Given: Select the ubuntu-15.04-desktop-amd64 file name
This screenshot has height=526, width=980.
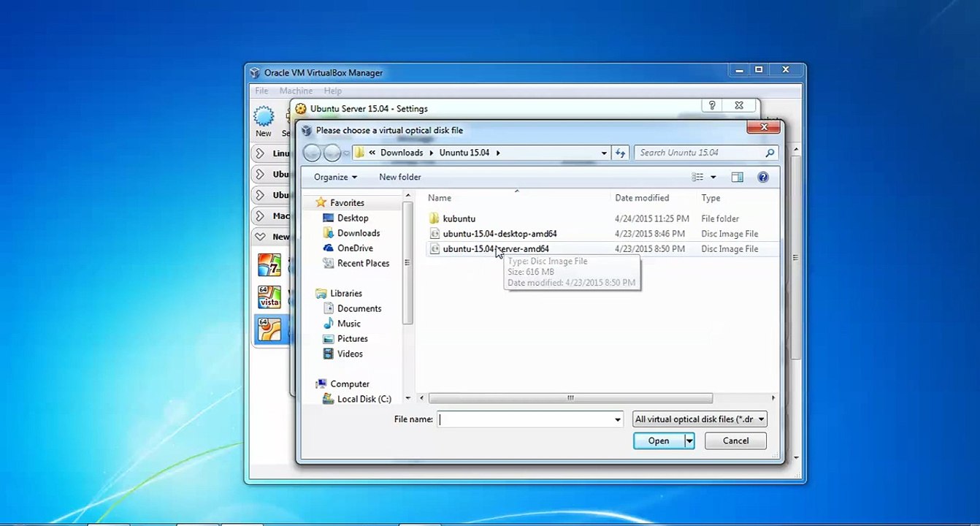Looking at the screenshot, I should pyautogui.click(x=499, y=234).
